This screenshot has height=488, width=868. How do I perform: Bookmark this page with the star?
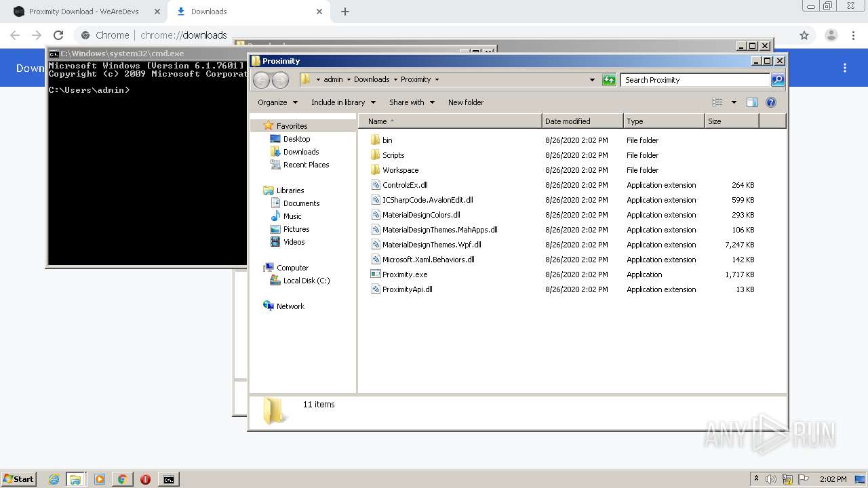click(x=804, y=35)
